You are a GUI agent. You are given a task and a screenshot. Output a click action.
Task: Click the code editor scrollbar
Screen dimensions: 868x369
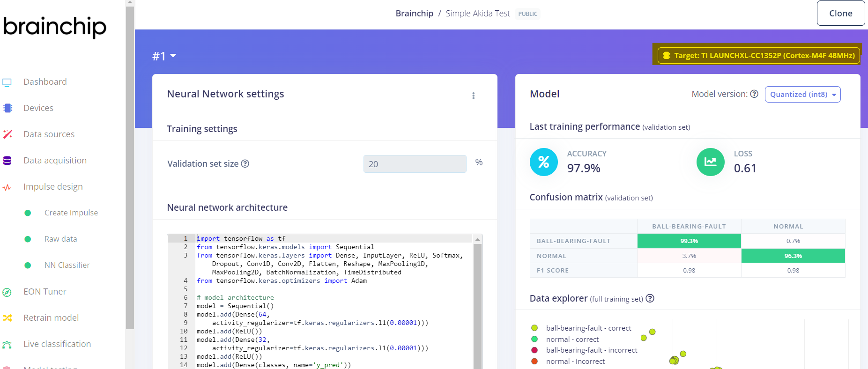[x=478, y=307]
